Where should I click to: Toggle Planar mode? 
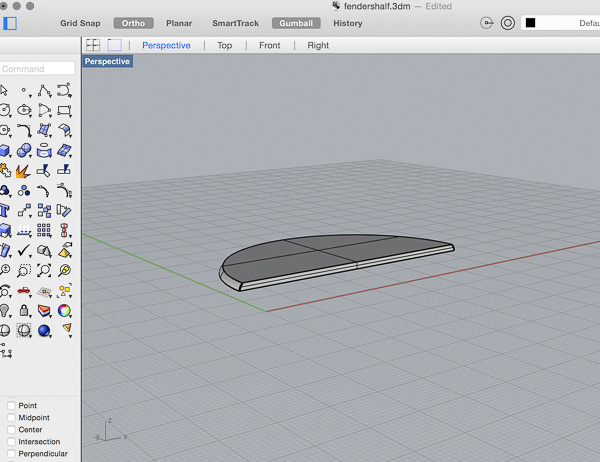click(x=179, y=23)
